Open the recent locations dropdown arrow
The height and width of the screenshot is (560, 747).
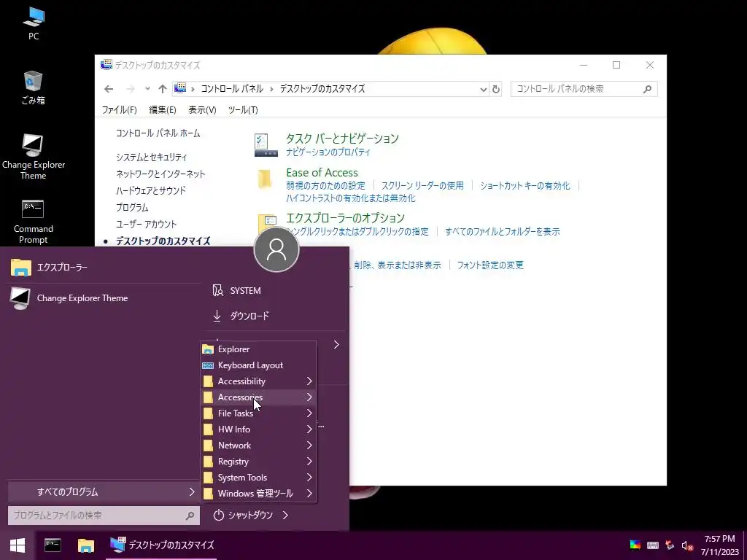coord(147,88)
